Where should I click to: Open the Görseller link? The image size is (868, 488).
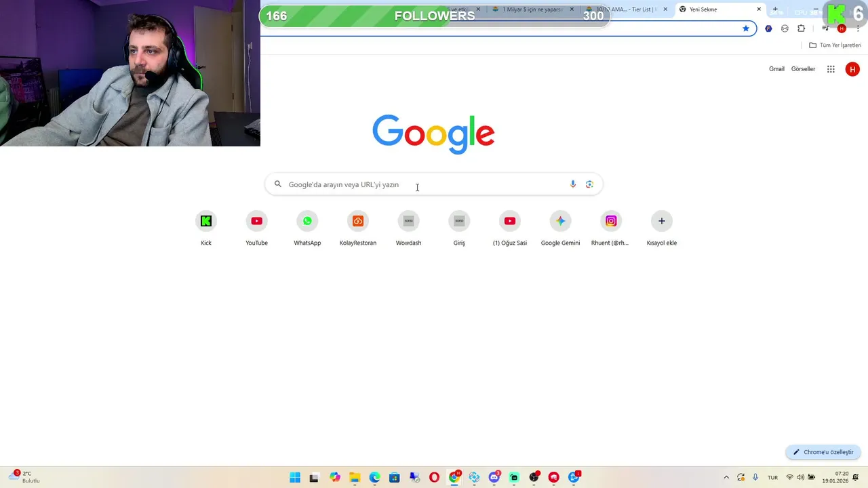click(x=803, y=69)
